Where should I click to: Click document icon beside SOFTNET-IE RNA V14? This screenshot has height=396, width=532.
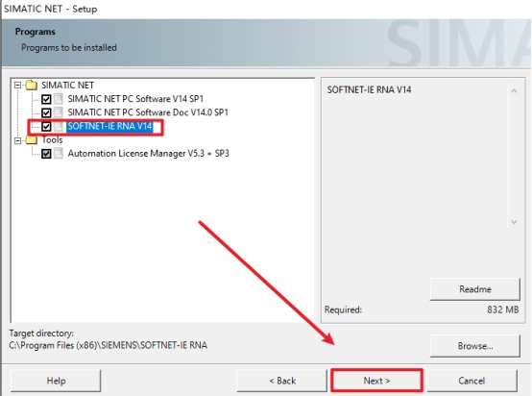click(x=59, y=126)
